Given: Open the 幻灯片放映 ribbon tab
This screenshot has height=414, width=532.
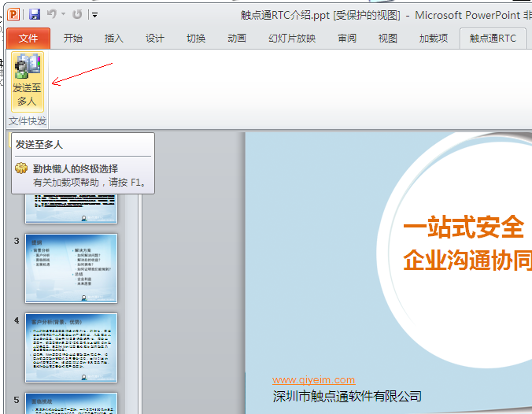Looking at the screenshot, I should (292, 38).
